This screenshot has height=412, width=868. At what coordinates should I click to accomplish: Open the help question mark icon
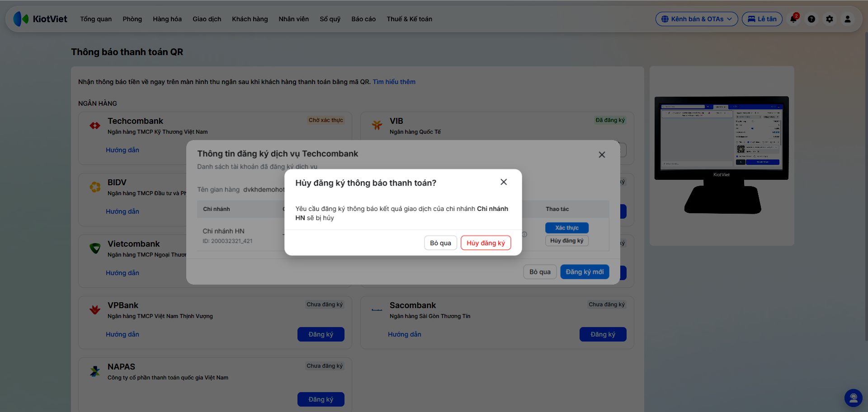pos(811,19)
